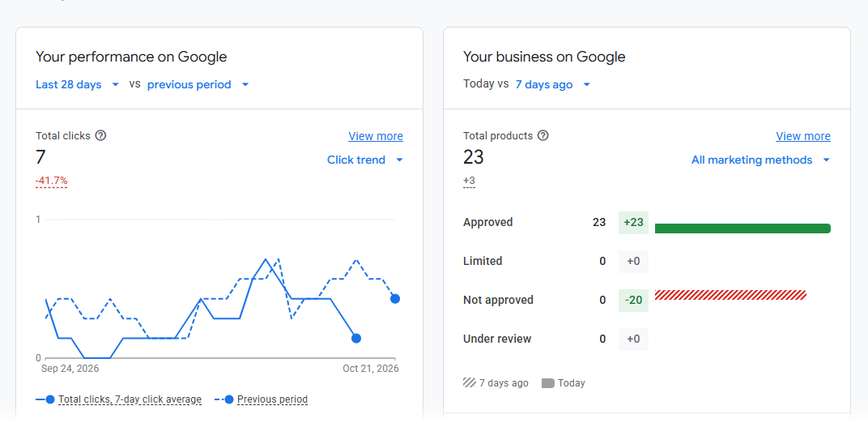The height and width of the screenshot is (444, 868).
Task: Toggle the Previous period legend item
Action: (x=261, y=399)
